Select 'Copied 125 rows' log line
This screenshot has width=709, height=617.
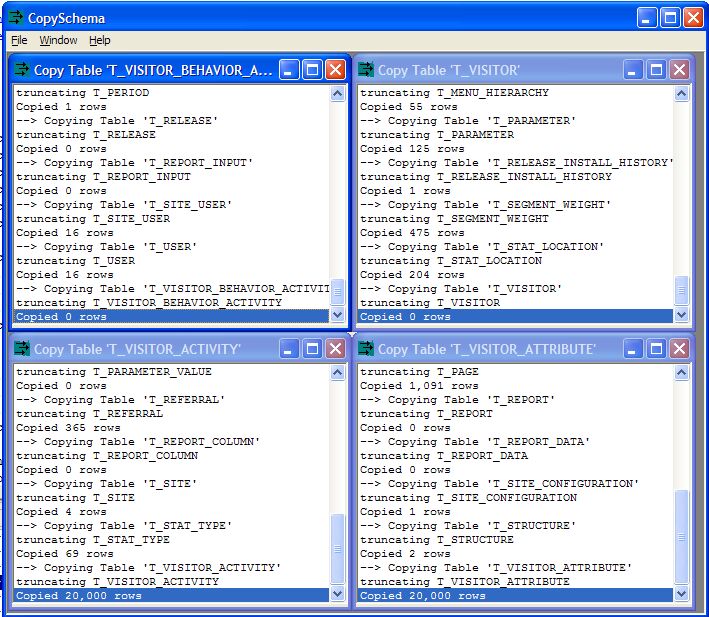(412, 149)
